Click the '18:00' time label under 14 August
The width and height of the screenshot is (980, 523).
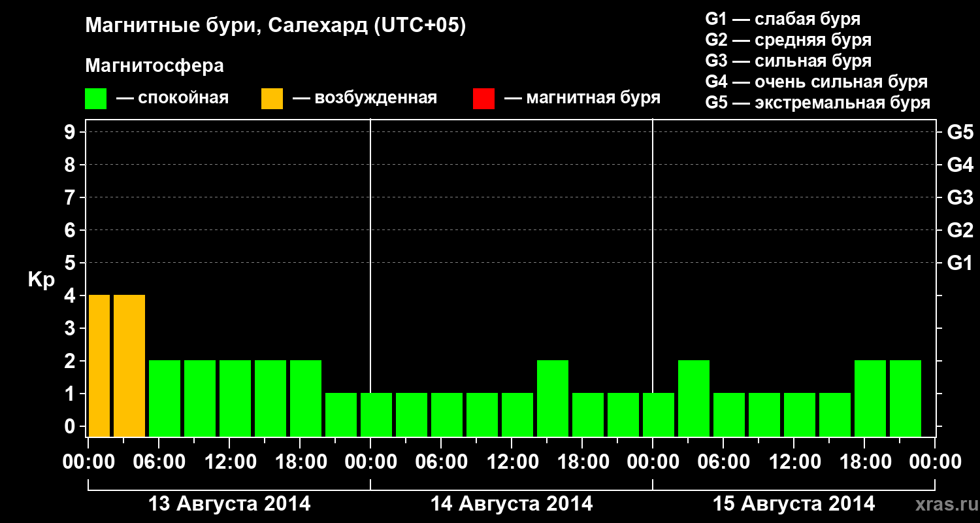[x=582, y=462]
